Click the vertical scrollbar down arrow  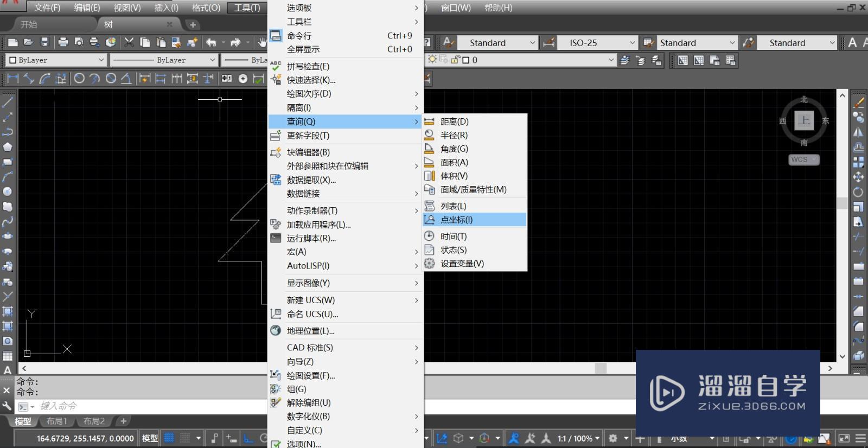coord(842,356)
